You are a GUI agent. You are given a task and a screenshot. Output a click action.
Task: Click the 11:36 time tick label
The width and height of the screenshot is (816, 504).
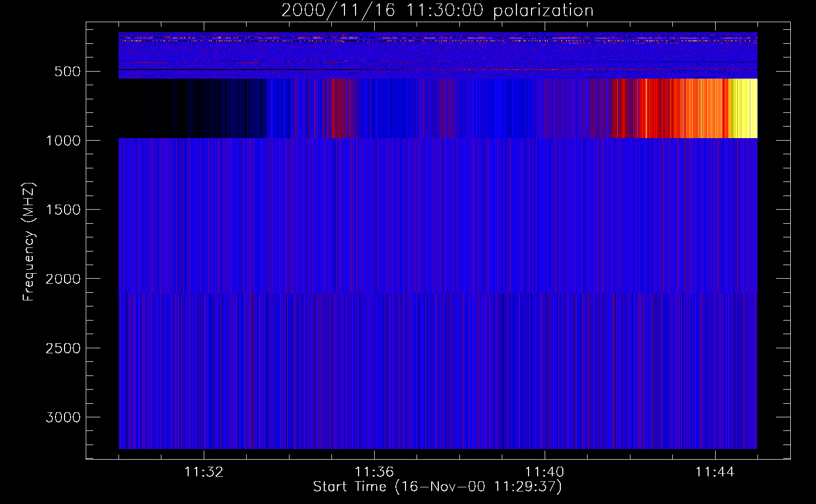click(x=374, y=472)
